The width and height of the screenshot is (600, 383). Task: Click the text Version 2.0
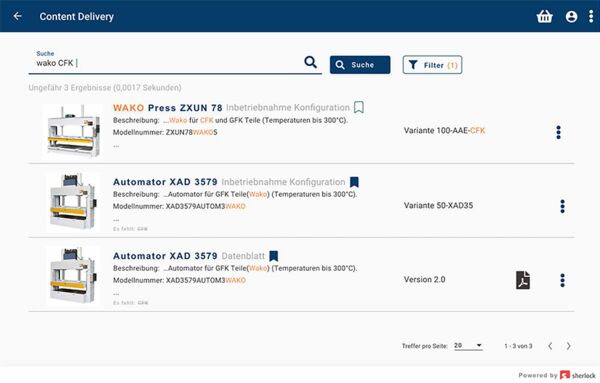click(424, 279)
